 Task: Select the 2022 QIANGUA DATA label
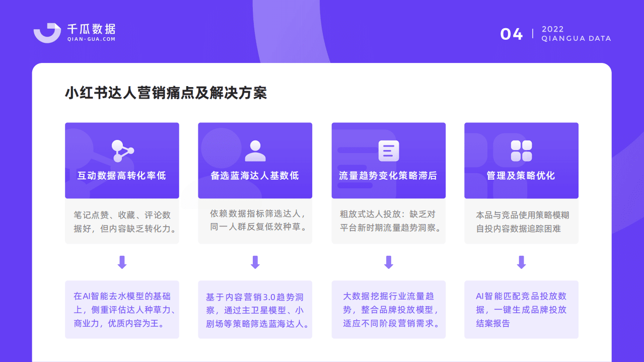576,34
